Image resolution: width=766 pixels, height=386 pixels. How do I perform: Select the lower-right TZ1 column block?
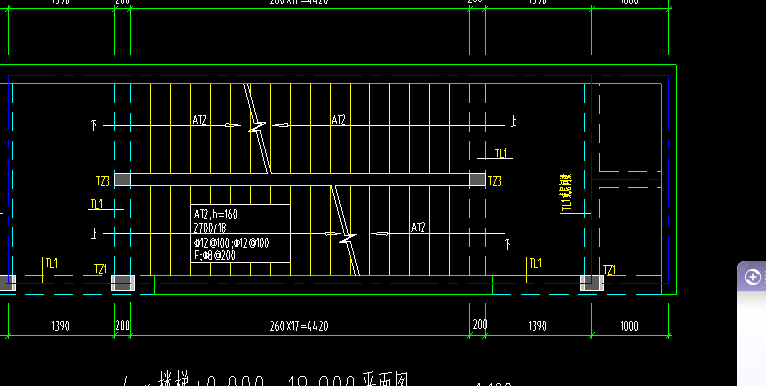pyautogui.click(x=592, y=283)
